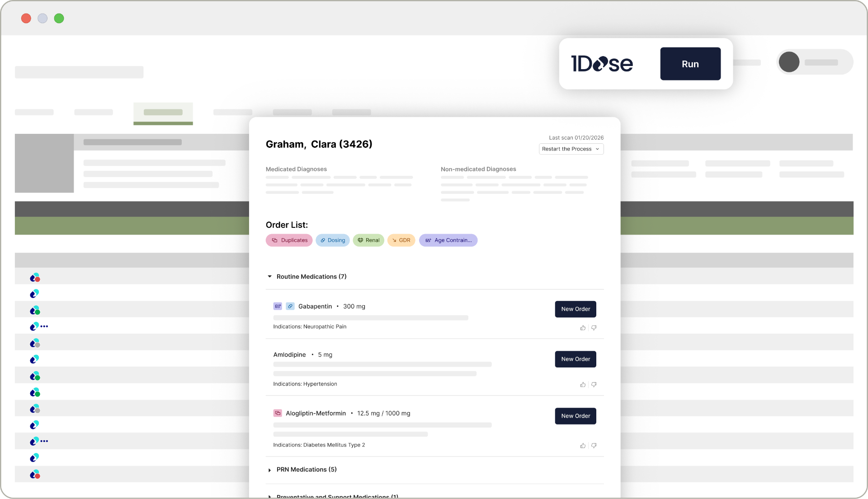Click Indications: Hypertension text
Image resolution: width=868 pixels, height=499 pixels.
[x=305, y=384]
